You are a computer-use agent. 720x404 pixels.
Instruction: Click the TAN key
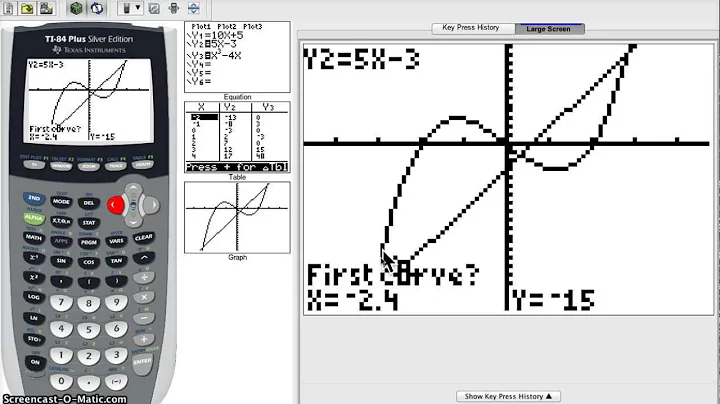116,261
